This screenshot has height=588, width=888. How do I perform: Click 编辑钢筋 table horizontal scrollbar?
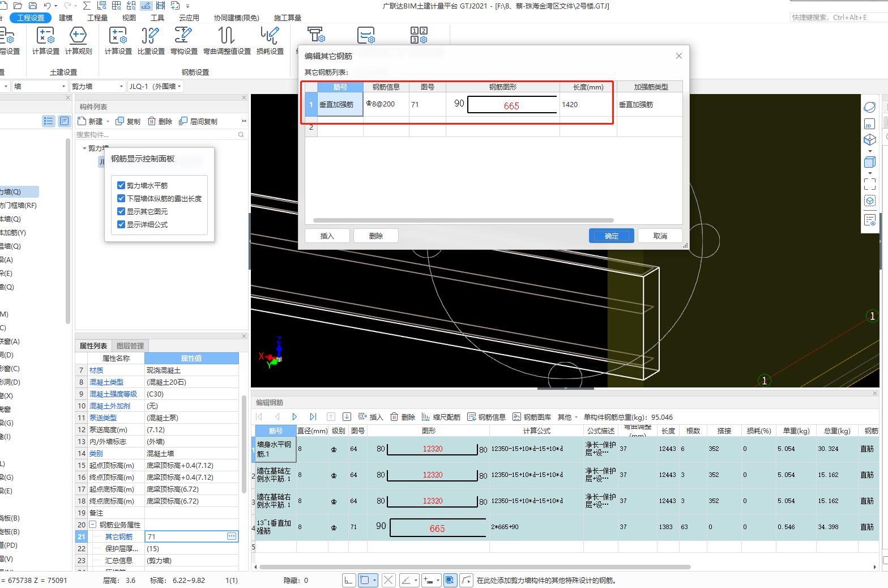click(475, 566)
